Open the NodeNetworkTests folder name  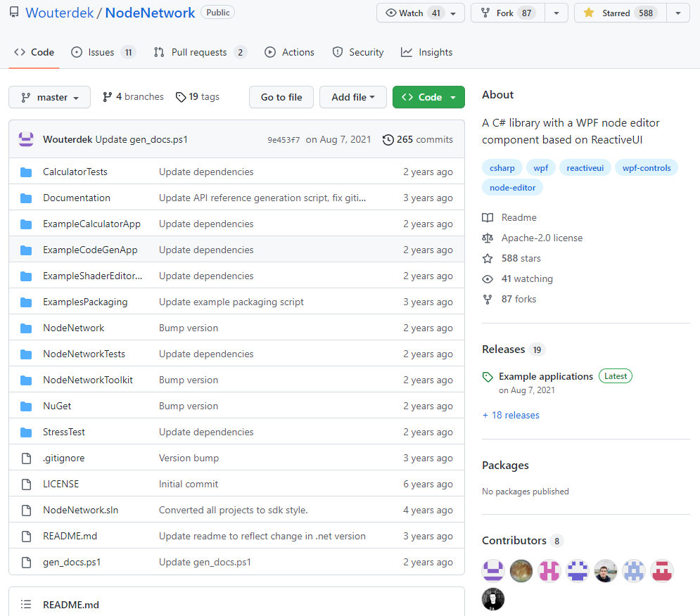pos(84,354)
